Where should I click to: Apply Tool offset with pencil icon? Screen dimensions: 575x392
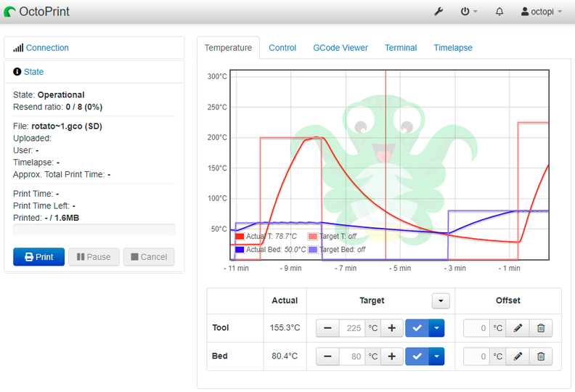[x=518, y=328]
